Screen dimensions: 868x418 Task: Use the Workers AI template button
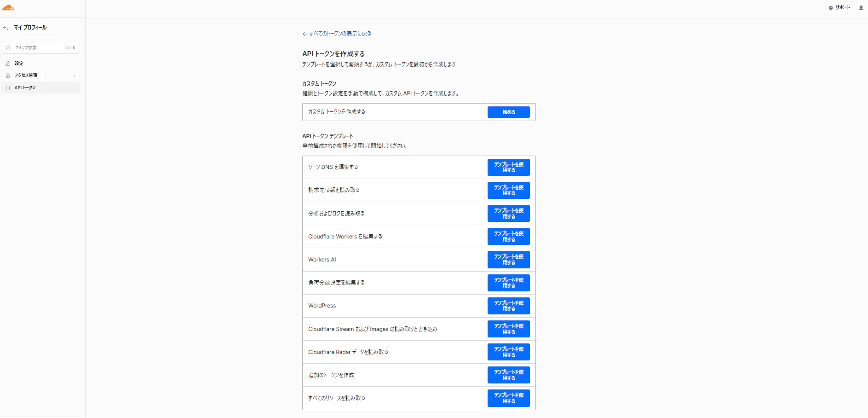tap(509, 260)
